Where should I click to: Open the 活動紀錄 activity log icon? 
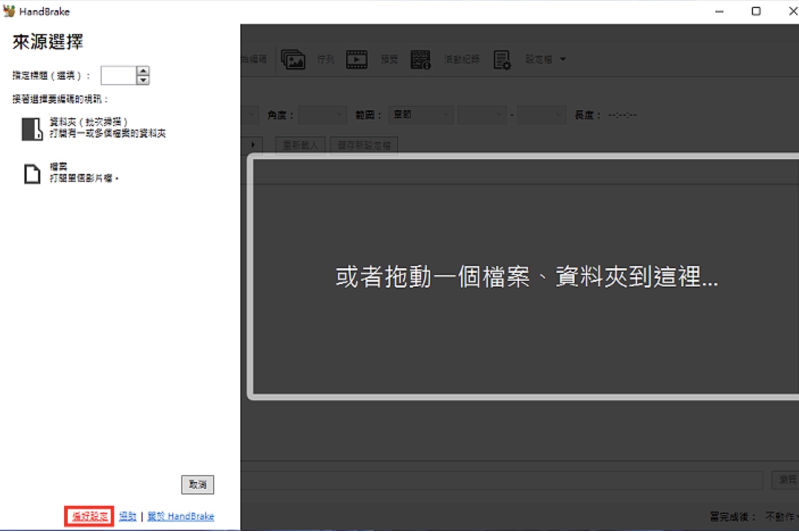pos(421,59)
